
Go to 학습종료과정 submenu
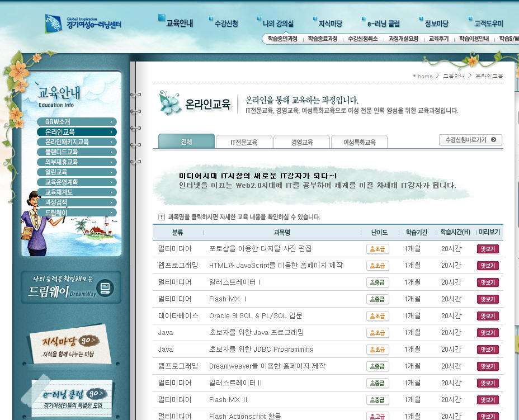tap(323, 39)
